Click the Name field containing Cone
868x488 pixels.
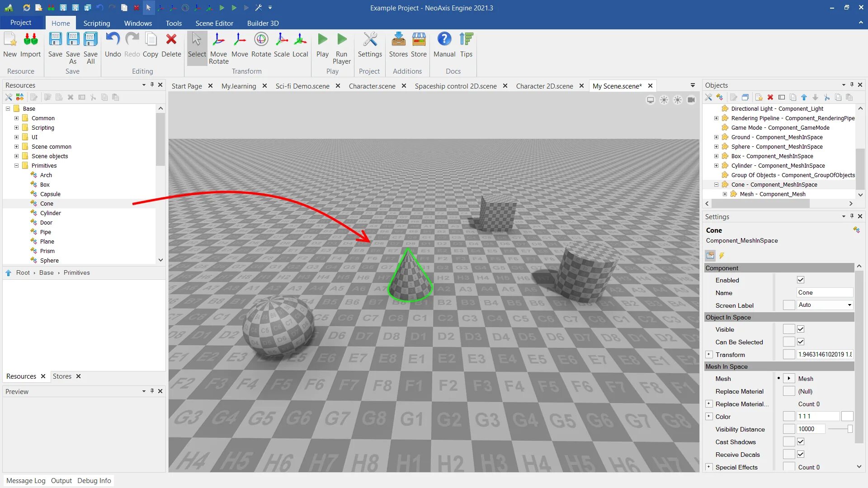[824, 293]
